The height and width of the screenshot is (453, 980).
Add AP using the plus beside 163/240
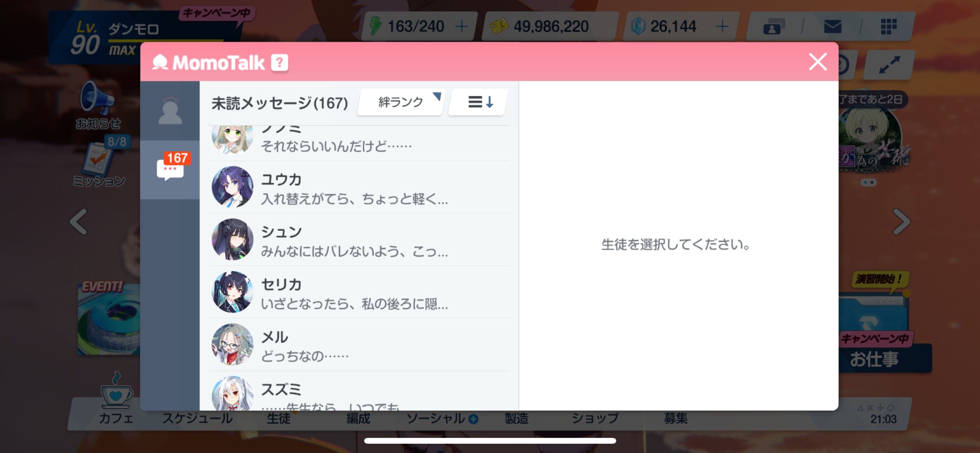(461, 26)
